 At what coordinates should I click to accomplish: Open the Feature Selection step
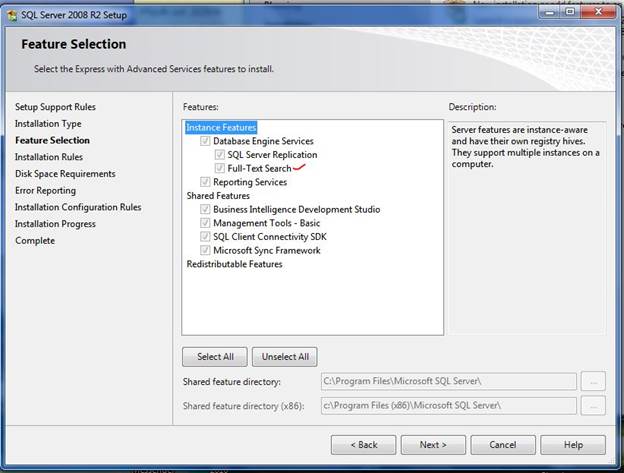[x=52, y=140]
